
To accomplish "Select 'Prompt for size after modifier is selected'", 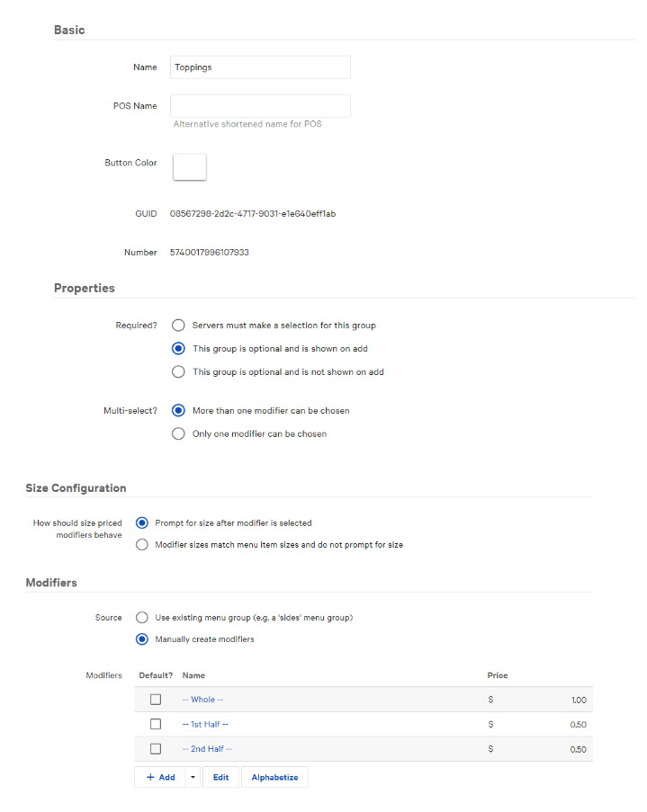I will point(141,522).
